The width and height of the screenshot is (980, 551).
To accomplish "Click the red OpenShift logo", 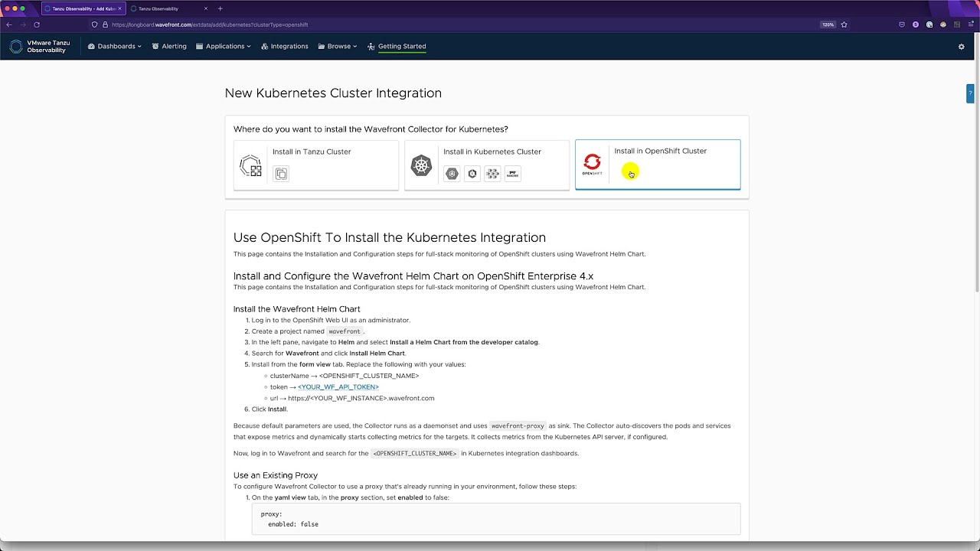I will coord(592,163).
